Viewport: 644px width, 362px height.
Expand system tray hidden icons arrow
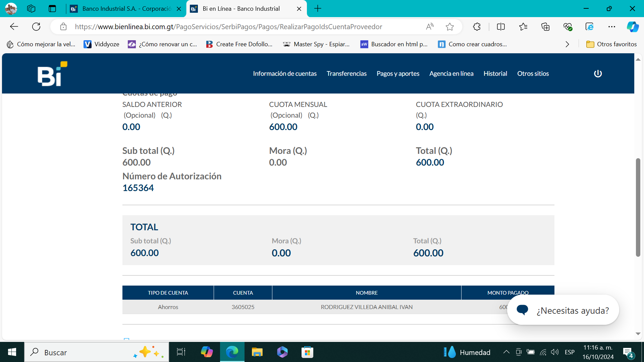(x=506, y=352)
